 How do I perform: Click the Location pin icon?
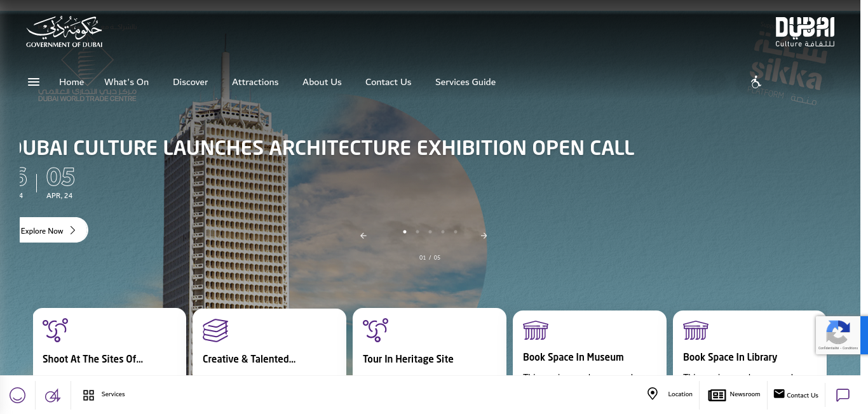tap(653, 394)
